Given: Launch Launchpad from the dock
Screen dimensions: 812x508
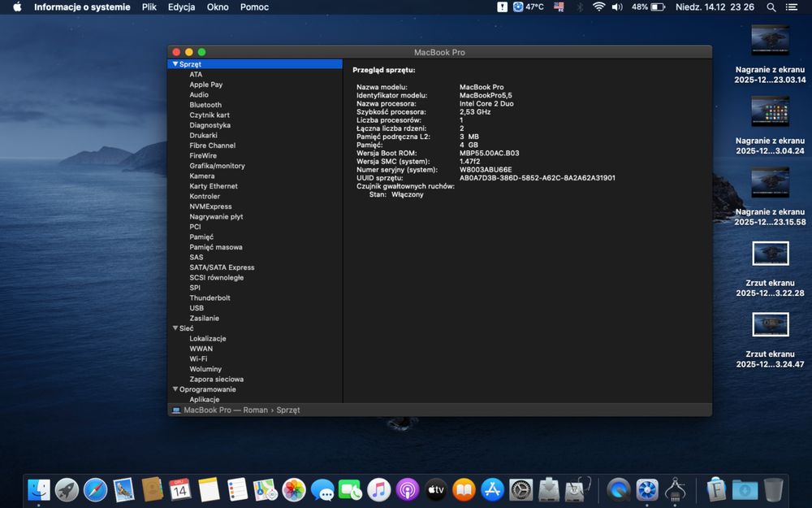Looking at the screenshot, I should (x=67, y=489).
